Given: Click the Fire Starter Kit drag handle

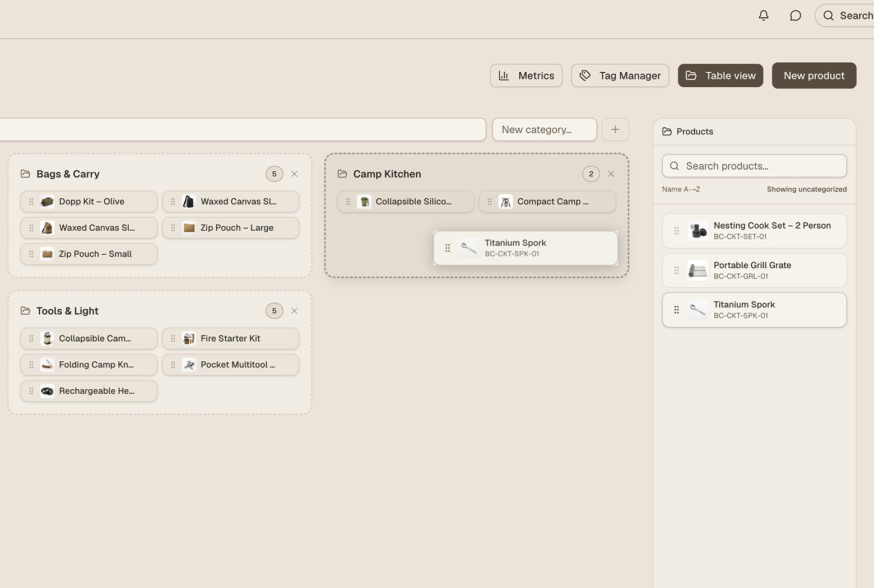Looking at the screenshot, I should click(173, 338).
